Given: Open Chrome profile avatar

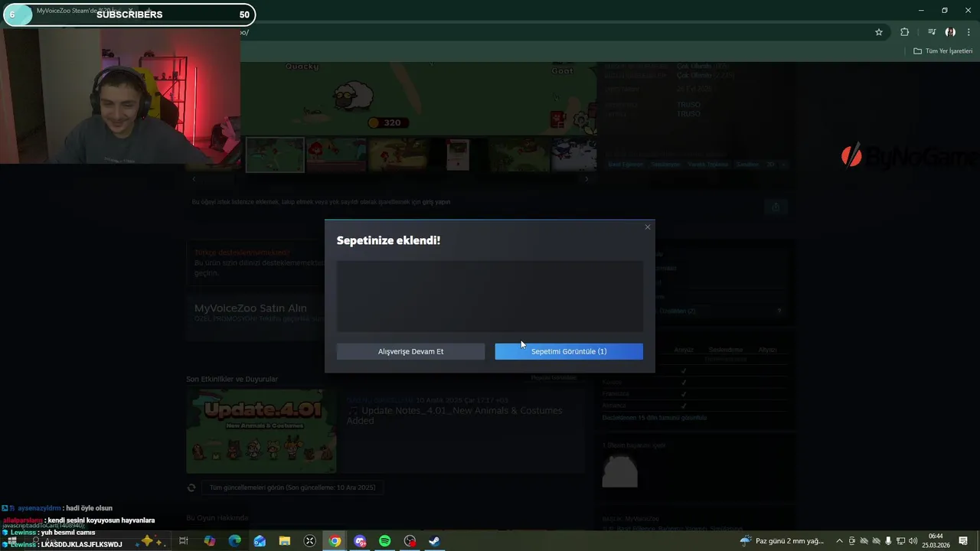Looking at the screenshot, I should [950, 32].
